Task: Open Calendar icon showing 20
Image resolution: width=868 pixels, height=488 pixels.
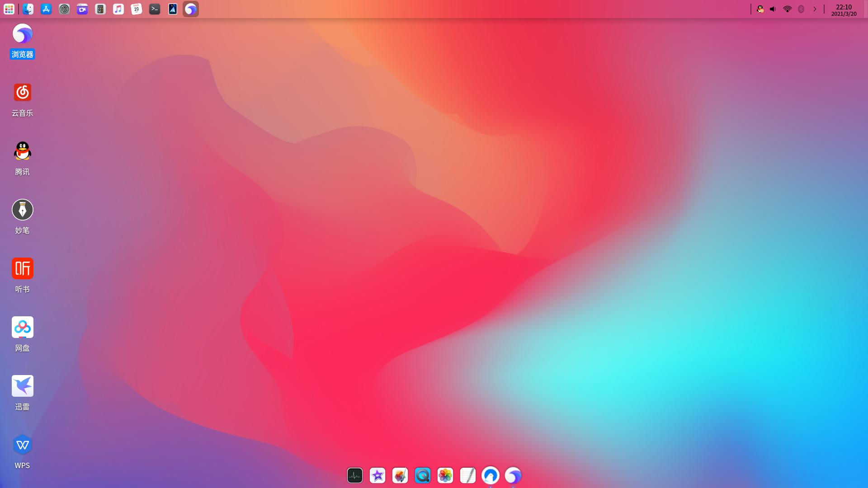Action: (x=137, y=9)
